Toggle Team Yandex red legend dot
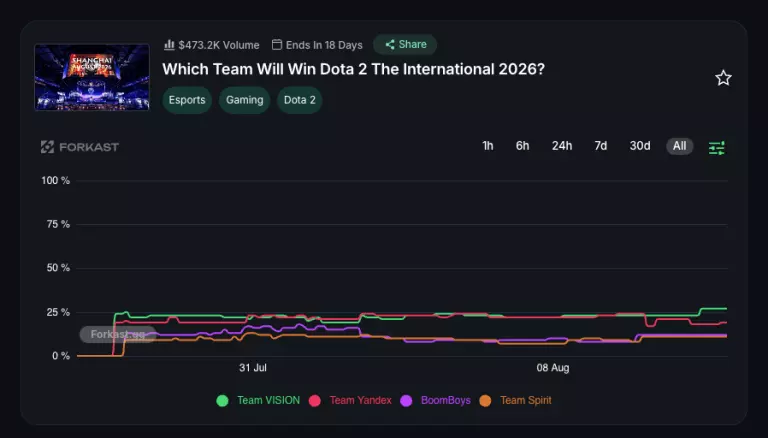 (314, 401)
